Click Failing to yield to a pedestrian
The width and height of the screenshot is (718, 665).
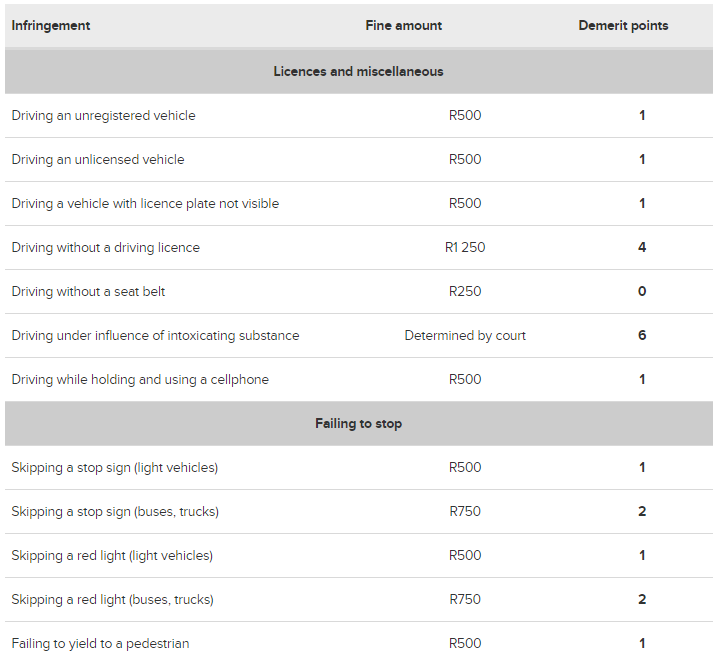coord(100,643)
